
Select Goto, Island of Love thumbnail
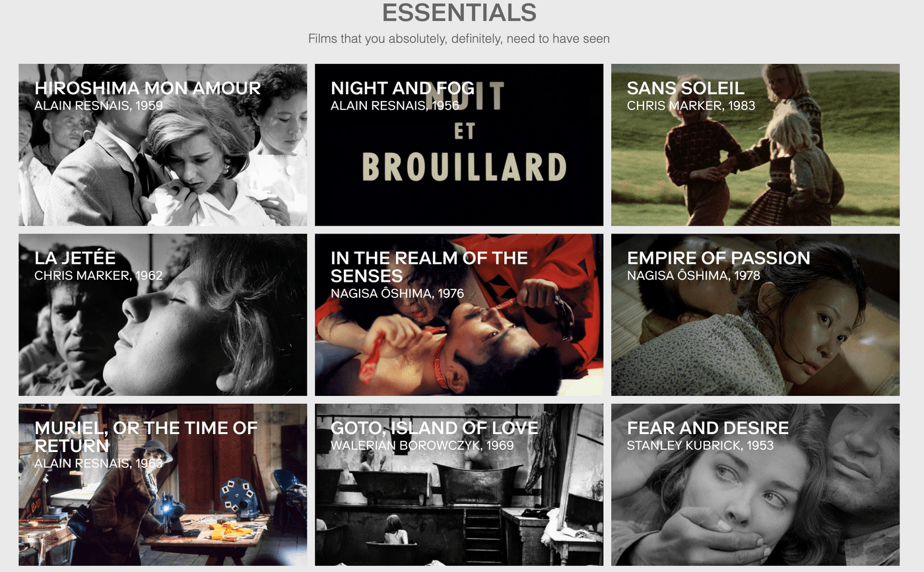point(459,485)
